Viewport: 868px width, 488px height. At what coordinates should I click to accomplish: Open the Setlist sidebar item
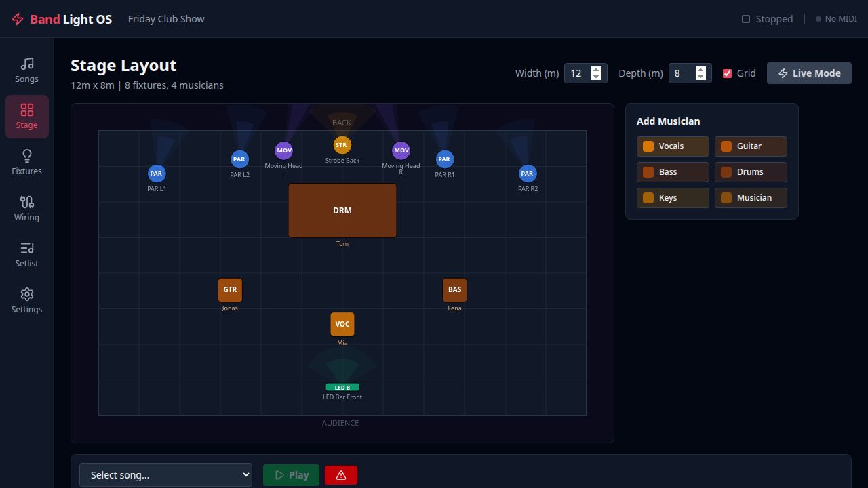(x=26, y=255)
